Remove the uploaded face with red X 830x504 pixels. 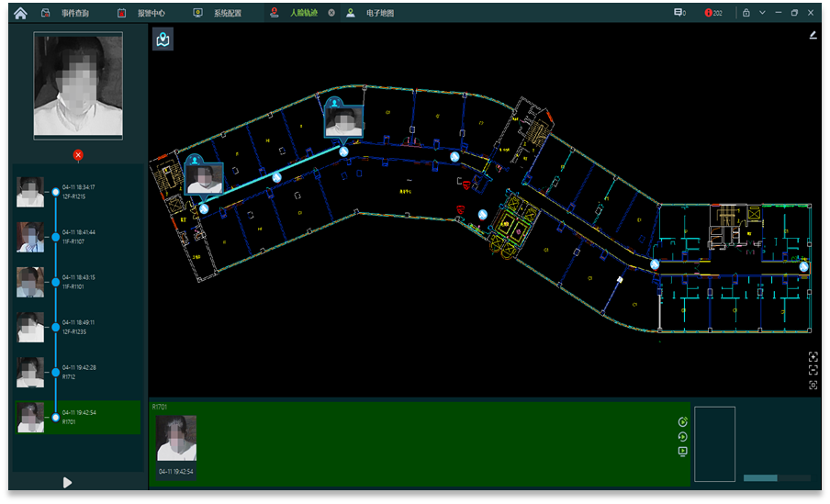78,155
